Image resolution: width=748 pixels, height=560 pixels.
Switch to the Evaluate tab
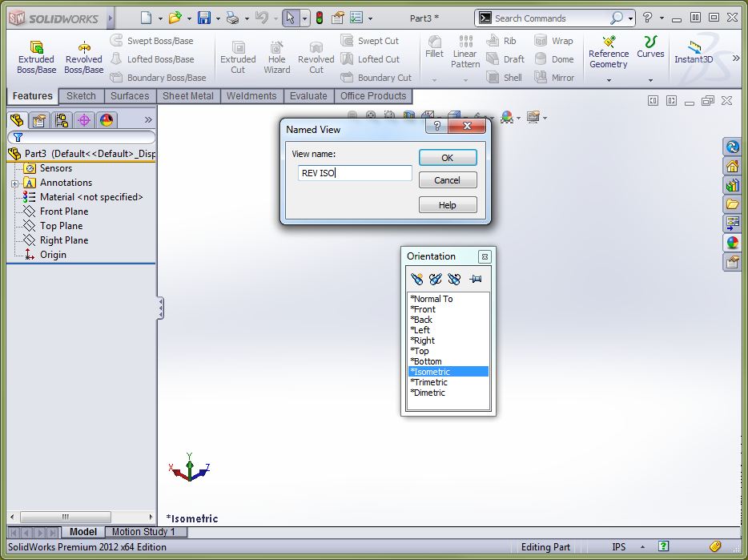tap(308, 96)
